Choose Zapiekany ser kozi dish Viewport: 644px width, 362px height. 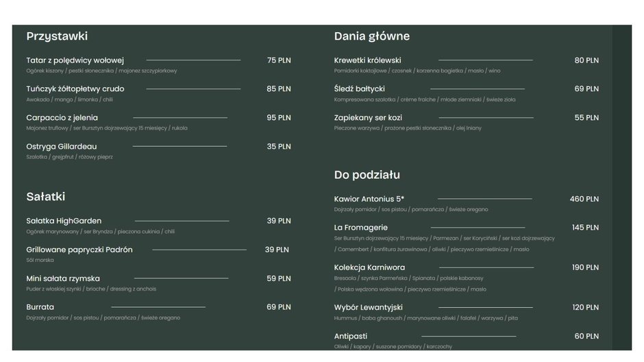(369, 118)
